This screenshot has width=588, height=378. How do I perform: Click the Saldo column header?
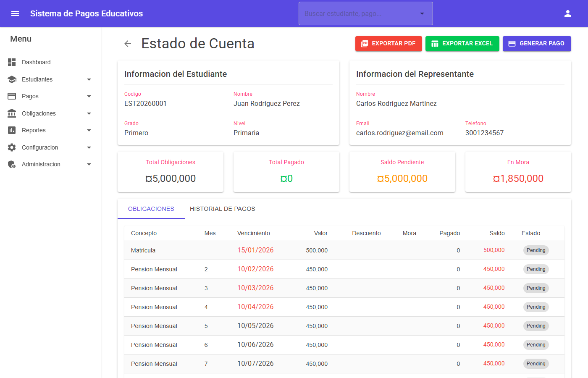(497, 233)
